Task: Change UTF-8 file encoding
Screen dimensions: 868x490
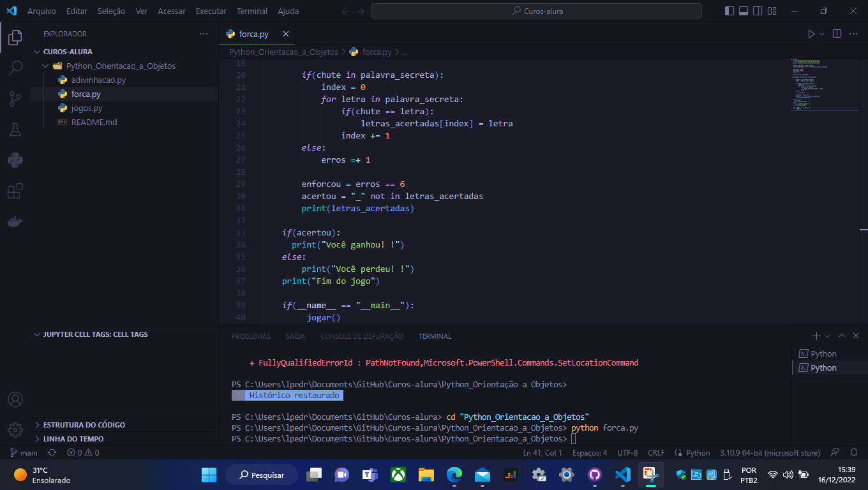Action: click(627, 452)
